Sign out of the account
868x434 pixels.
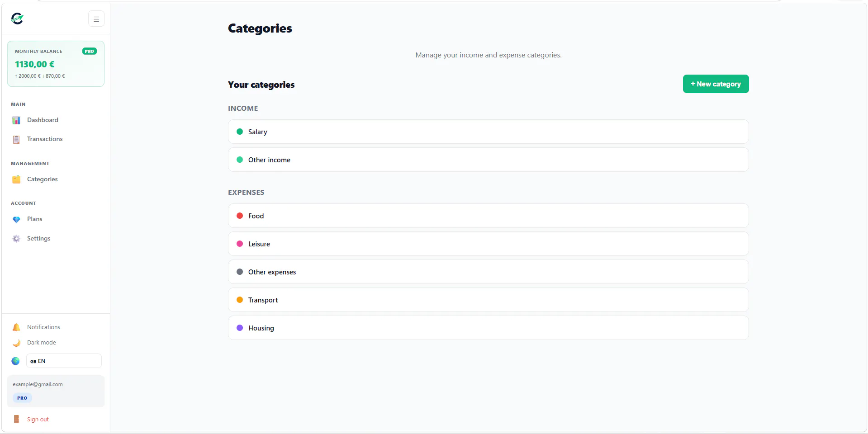pos(38,420)
